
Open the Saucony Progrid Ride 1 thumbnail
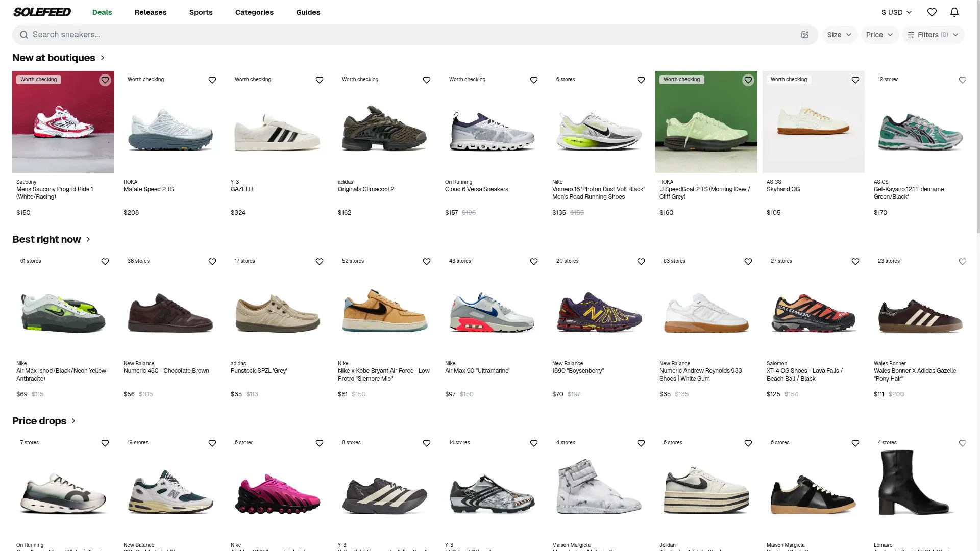click(63, 122)
